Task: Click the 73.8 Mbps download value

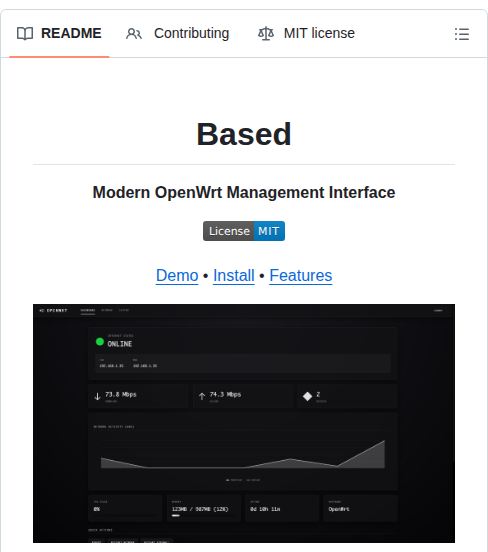Action: pos(121,394)
